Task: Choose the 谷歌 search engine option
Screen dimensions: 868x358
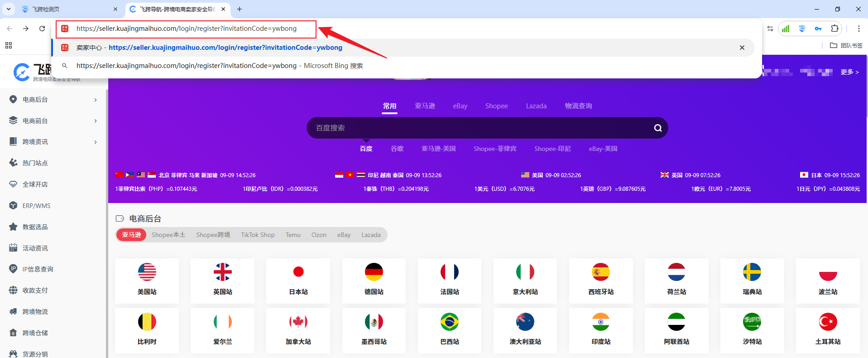Action: [x=397, y=149]
